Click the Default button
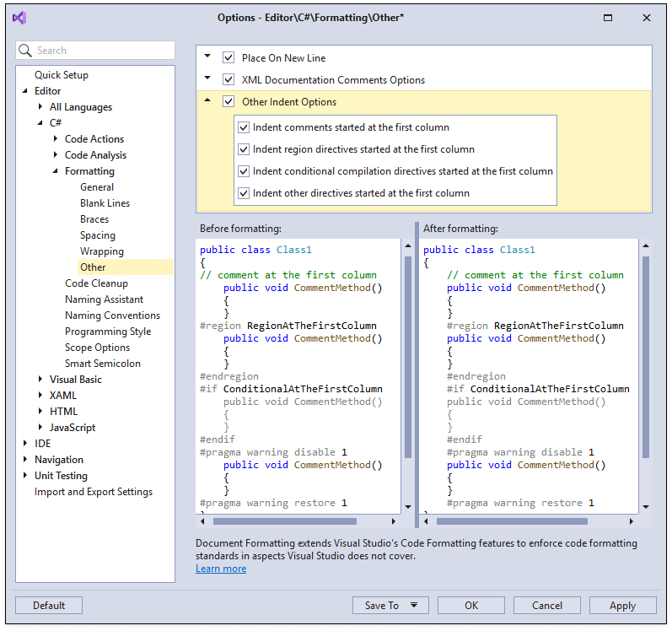This screenshot has width=672, height=631. tap(49, 605)
